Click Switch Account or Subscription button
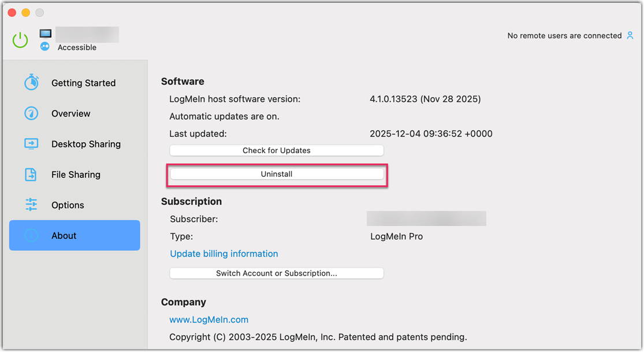Image resolution: width=644 pixels, height=352 pixels. click(276, 273)
